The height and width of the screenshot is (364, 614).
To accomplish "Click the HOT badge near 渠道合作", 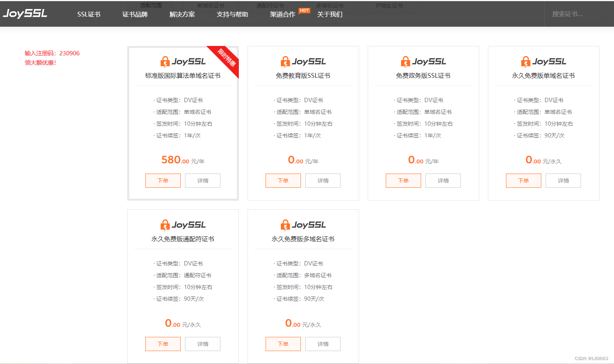I will [304, 10].
